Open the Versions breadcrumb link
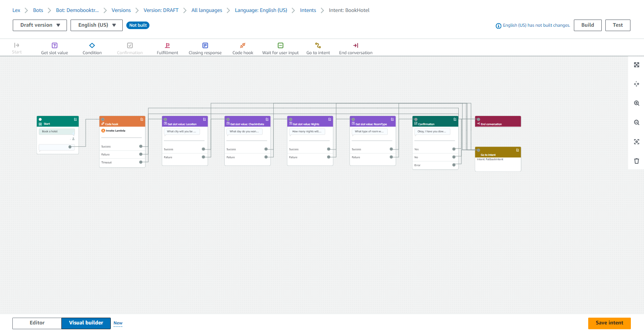Screen dimensions: 644x330 (121, 10)
